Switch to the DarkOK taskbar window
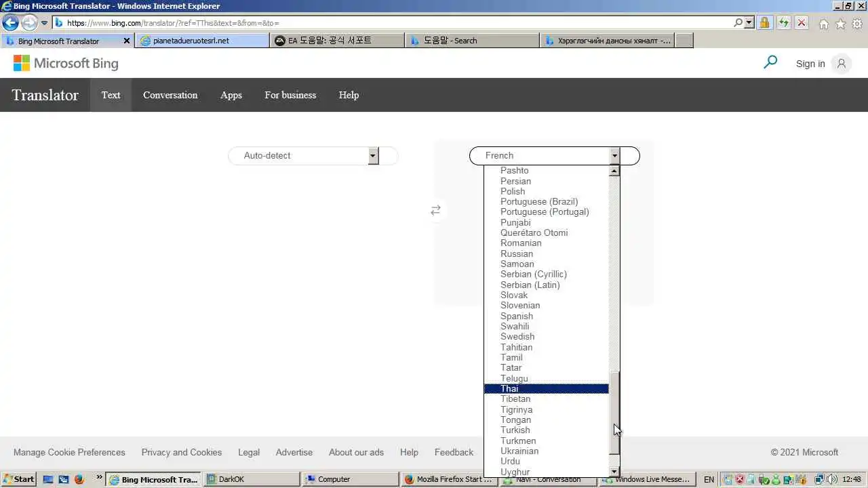This screenshot has width=868, height=488. (x=252, y=479)
